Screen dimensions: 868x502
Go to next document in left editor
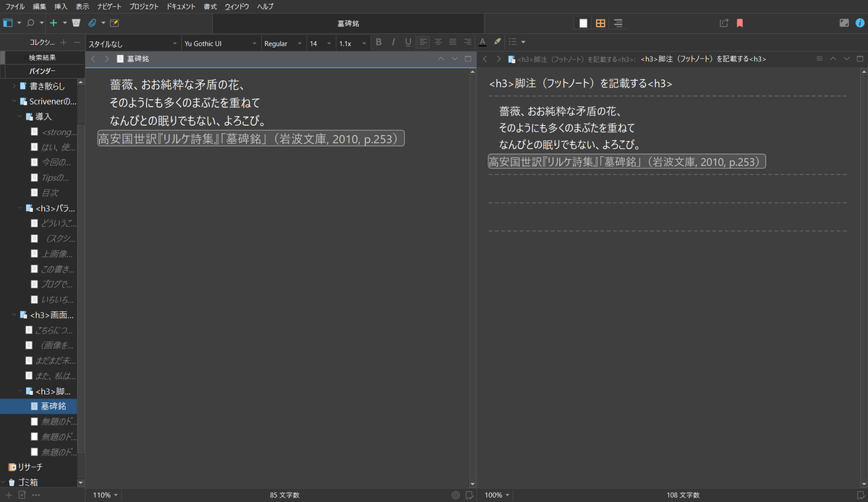point(454,59)
